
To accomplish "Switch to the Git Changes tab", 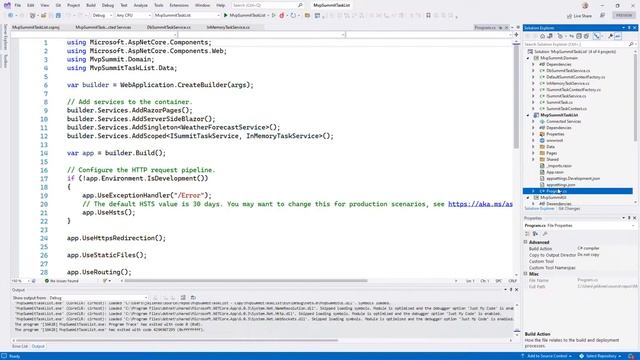I will point(569,209).
